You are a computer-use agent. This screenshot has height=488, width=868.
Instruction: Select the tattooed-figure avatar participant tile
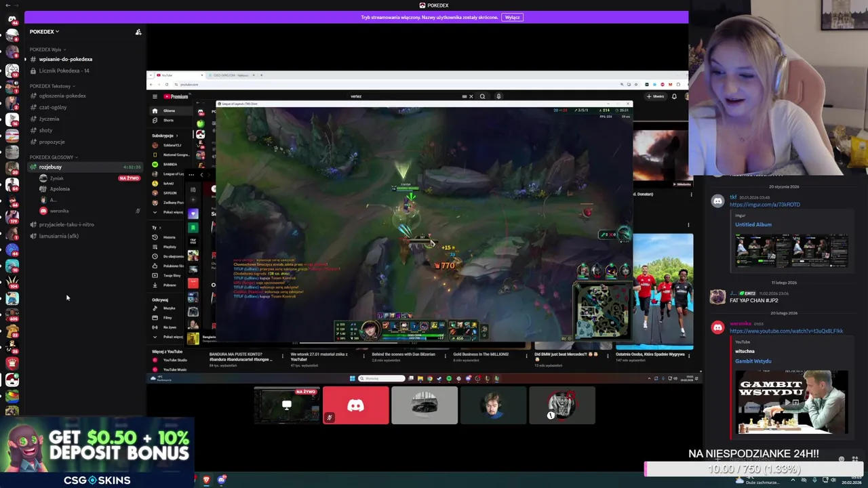tap(561, 405)
